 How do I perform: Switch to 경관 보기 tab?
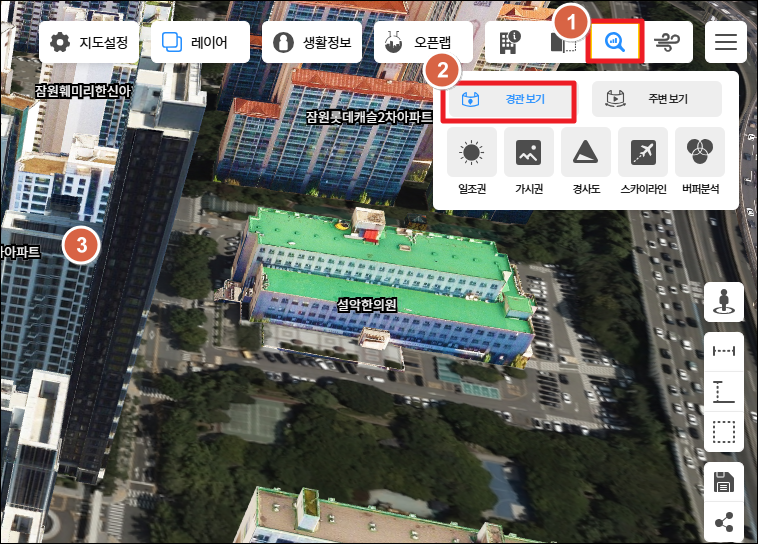point(510,100)
